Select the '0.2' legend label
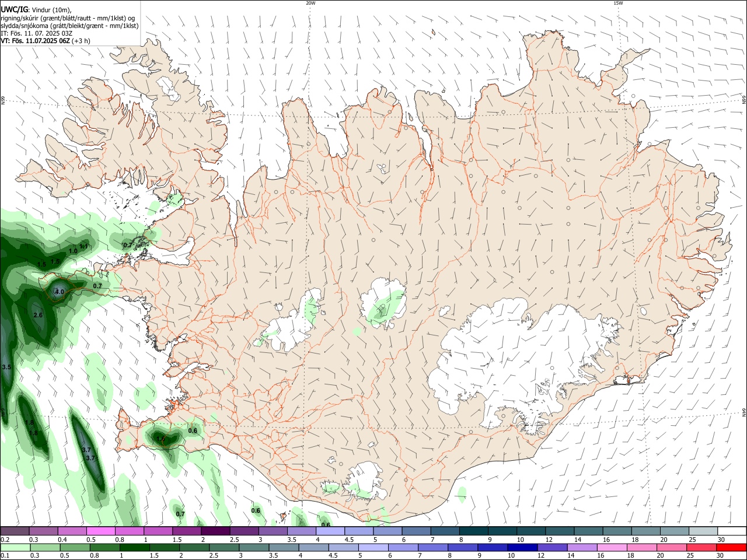The width and height of the screenshot is (747, 560). coord(5,540)
